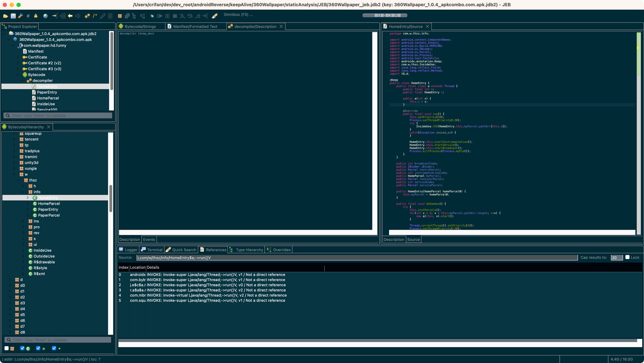The image size is (644, 363).
Task: Click the debugger step-out toolbar icon
Action: pos(198,16)
